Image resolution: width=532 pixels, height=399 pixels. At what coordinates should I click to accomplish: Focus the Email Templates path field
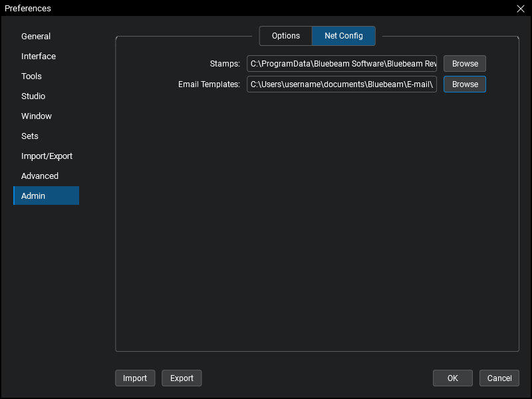tap(342, 84)
